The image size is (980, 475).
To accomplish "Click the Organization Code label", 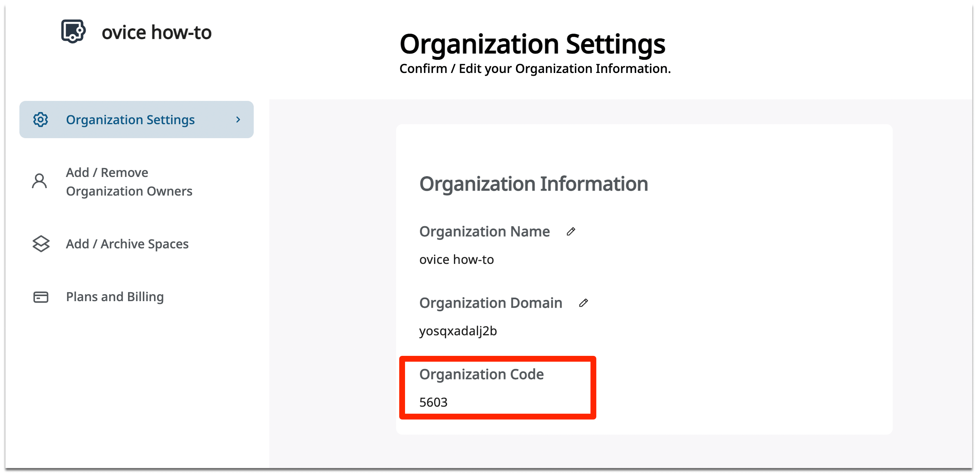I will 481,374.
